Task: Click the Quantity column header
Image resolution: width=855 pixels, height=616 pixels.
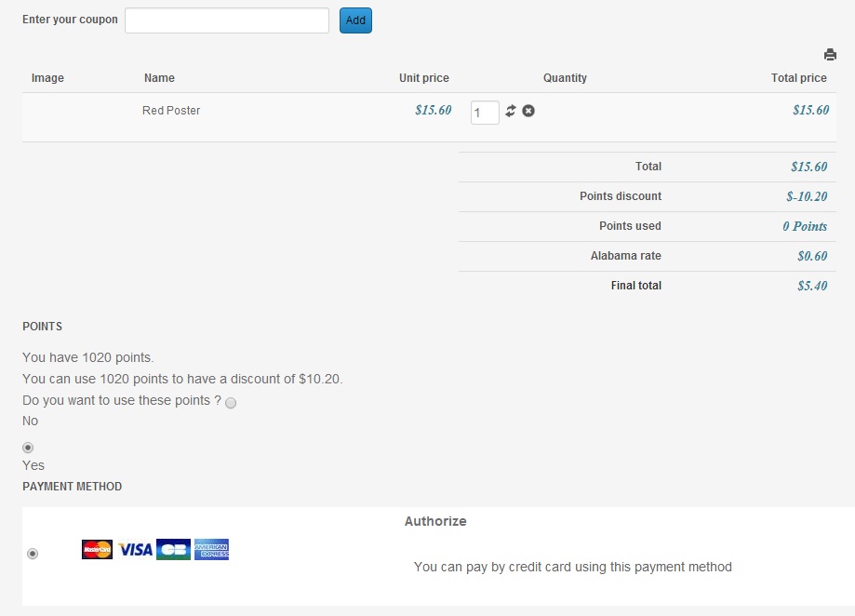Action: click(x=565, y=78)
